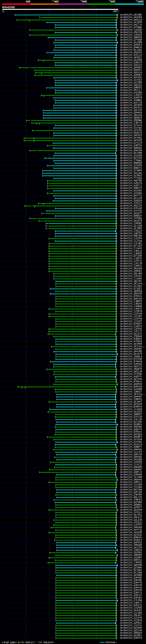Image resolution: width=146 pixels, height=644 pixels.
Task: Click the yellow gap triangle in the bottom legend
Action: click(19, 642)
